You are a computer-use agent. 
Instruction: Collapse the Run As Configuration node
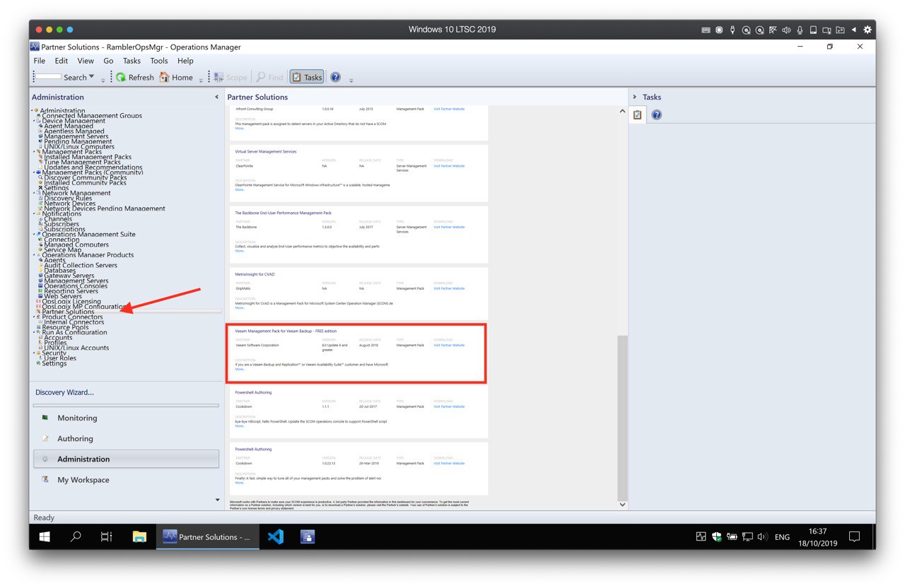point(33,332)
